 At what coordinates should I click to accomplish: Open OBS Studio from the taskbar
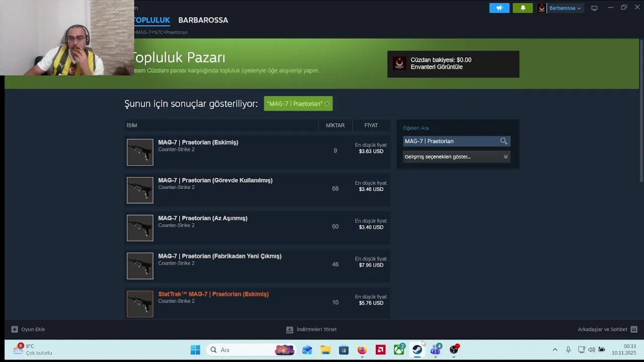pyautogui.click(x=454, y=349)
